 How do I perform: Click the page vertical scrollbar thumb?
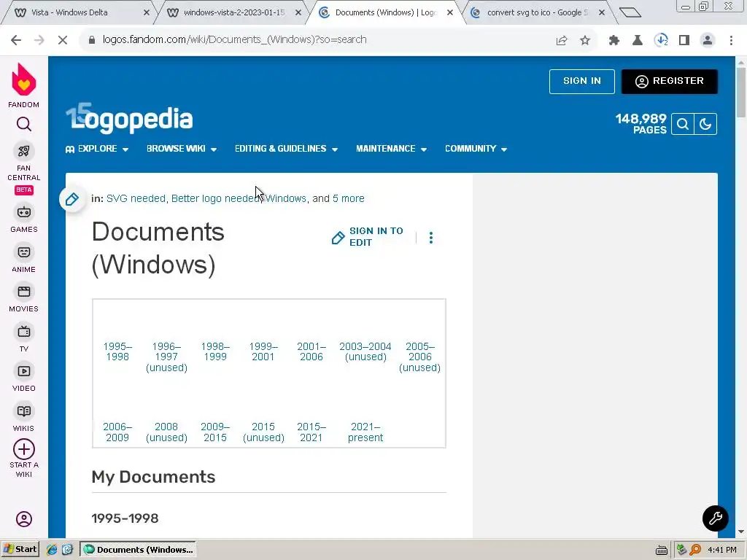[x=741, y=93]
